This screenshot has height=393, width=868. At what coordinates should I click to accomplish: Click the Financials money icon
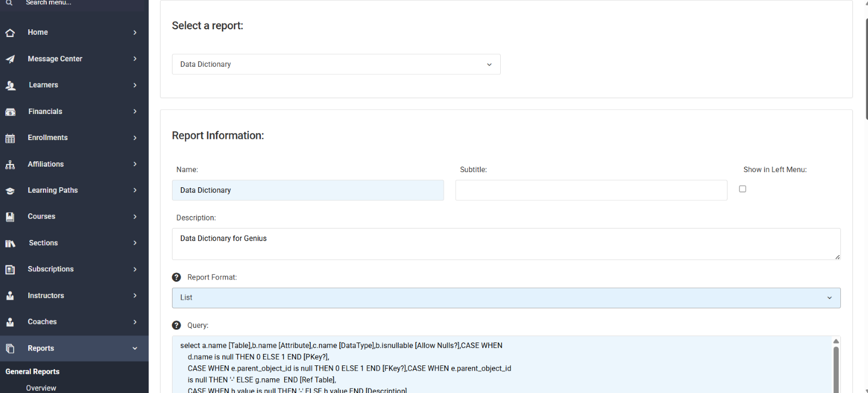point(10,112)
